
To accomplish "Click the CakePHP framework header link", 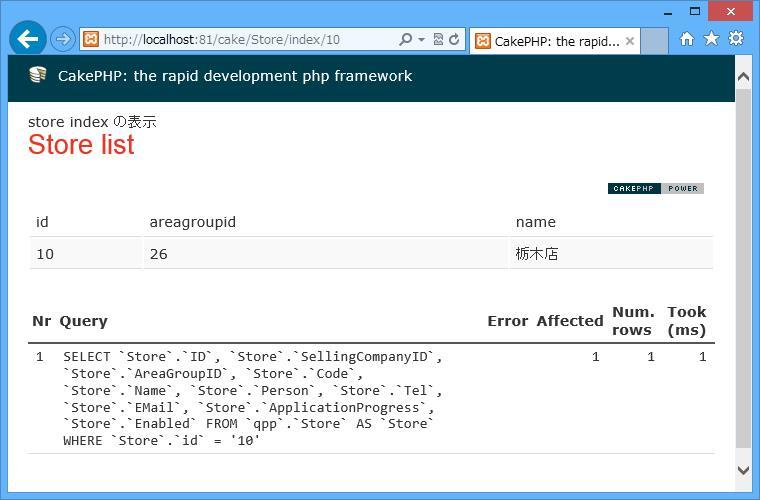I will [x=235, y=76].
